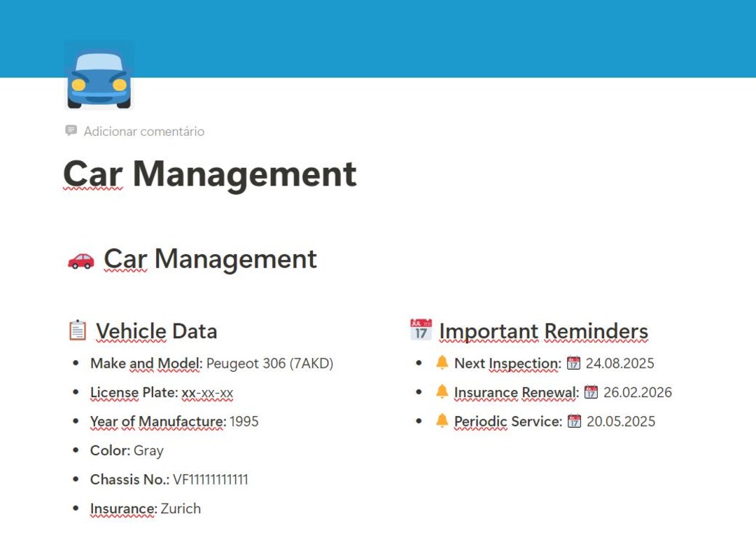Click calendar icon before 24.08.2025

click(x=573, y=363)
